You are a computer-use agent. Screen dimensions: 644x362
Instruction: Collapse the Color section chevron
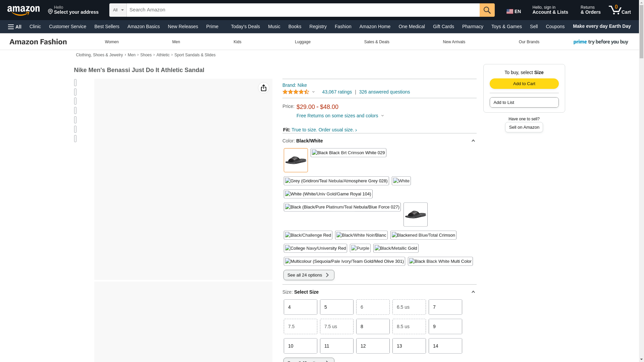coord(473,141)
